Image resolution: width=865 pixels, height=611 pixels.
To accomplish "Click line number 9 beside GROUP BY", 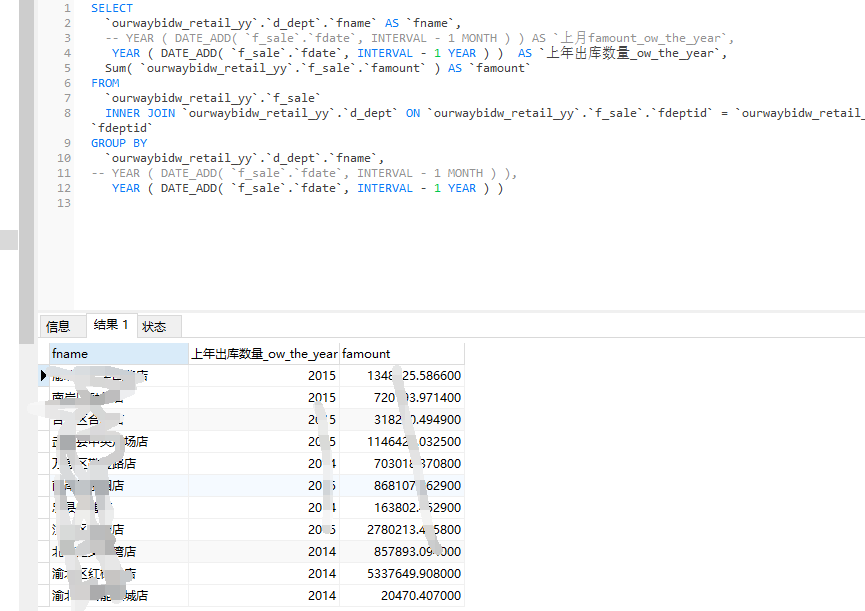I will tap(65, 142).
